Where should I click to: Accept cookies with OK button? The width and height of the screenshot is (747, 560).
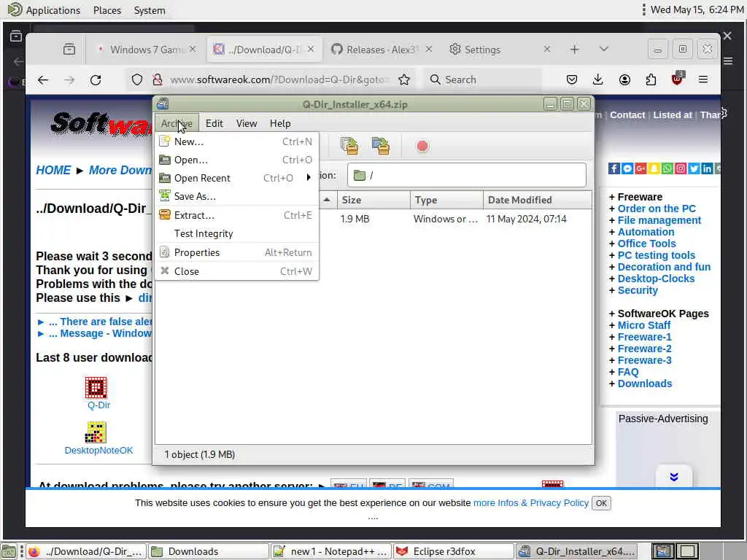(601, 503)
